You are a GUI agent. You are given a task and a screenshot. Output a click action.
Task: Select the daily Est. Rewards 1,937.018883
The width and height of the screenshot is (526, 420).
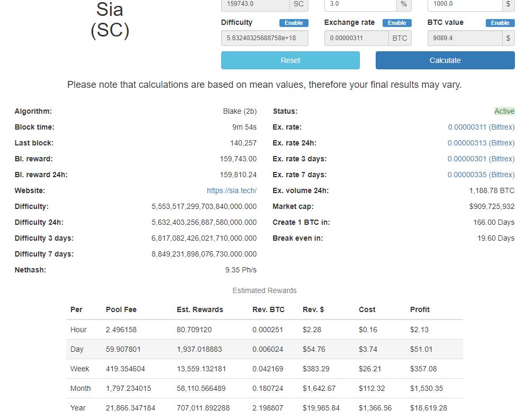click(x=199, y=349)
